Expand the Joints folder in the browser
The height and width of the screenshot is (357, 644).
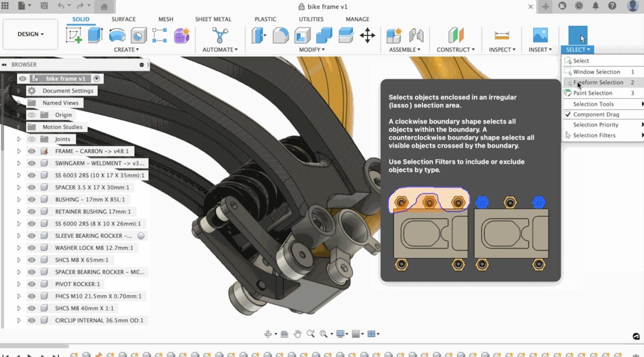[x=19, y=139]
